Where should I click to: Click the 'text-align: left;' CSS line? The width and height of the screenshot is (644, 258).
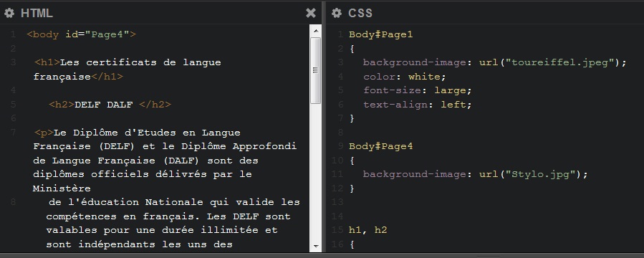coord(418,105)
